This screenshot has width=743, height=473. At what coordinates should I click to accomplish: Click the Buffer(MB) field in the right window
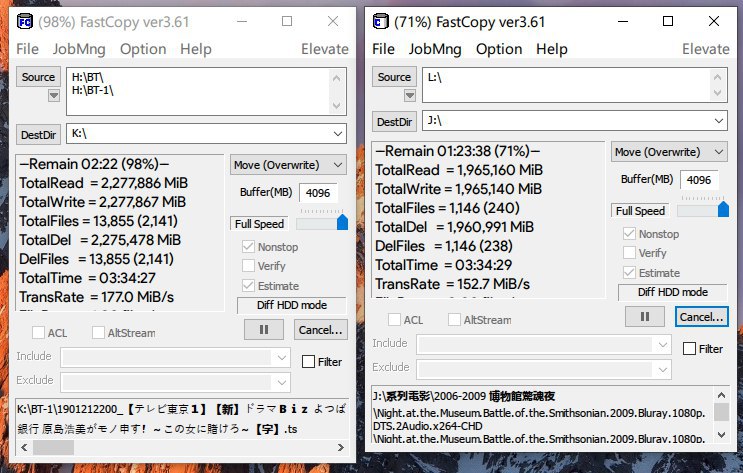coord(702,180)
